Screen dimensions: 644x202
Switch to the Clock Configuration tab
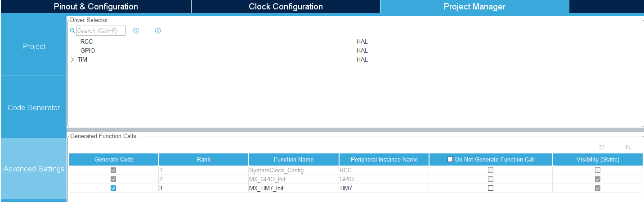coord(286,7)
